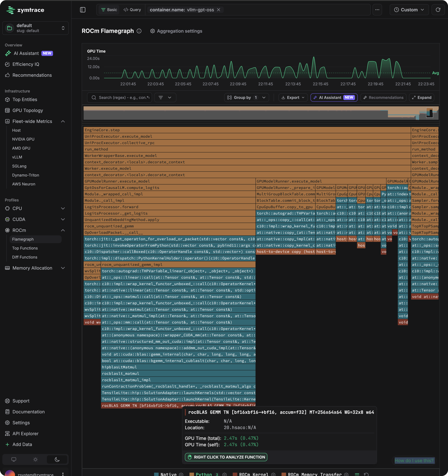Switch to light theme

[35, 459]
